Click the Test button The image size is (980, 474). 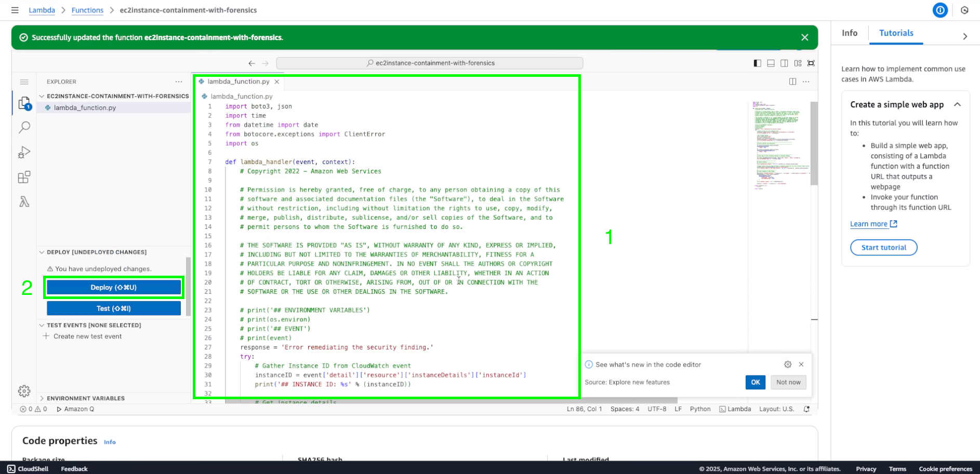tap(114, 308)
